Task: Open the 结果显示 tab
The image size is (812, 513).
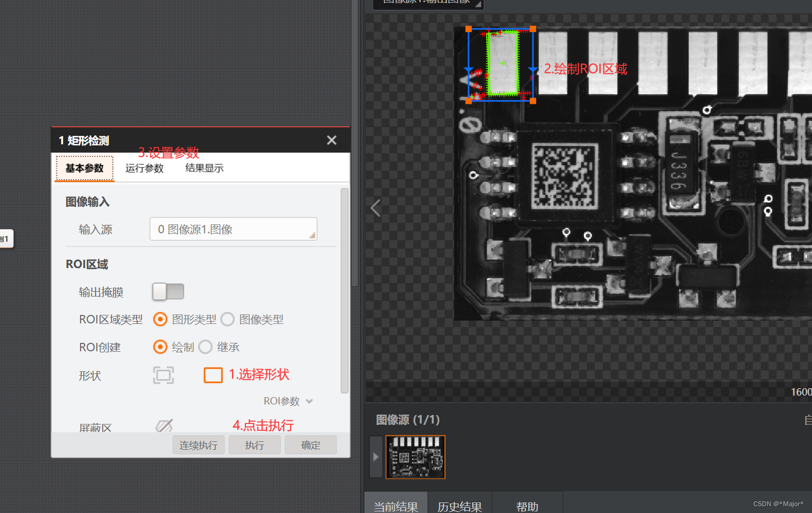Action: [x=204, y=168]
